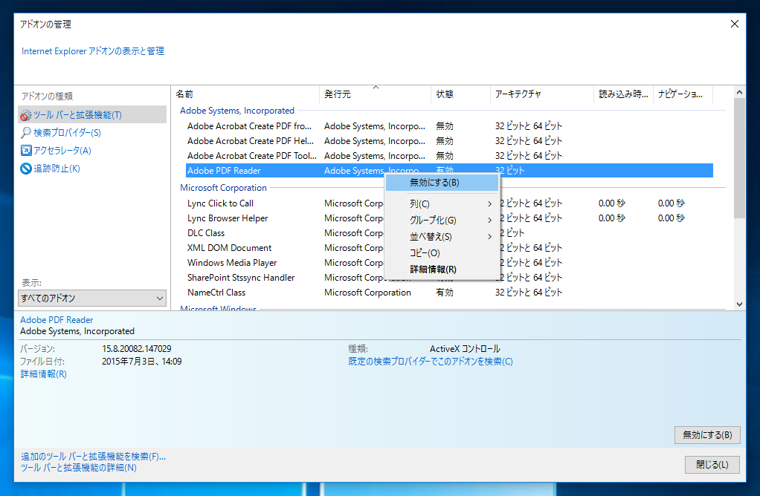The image size is (760, 496).
Task: Click the search providers magnifier icon
Action: [x=26, y=132]
